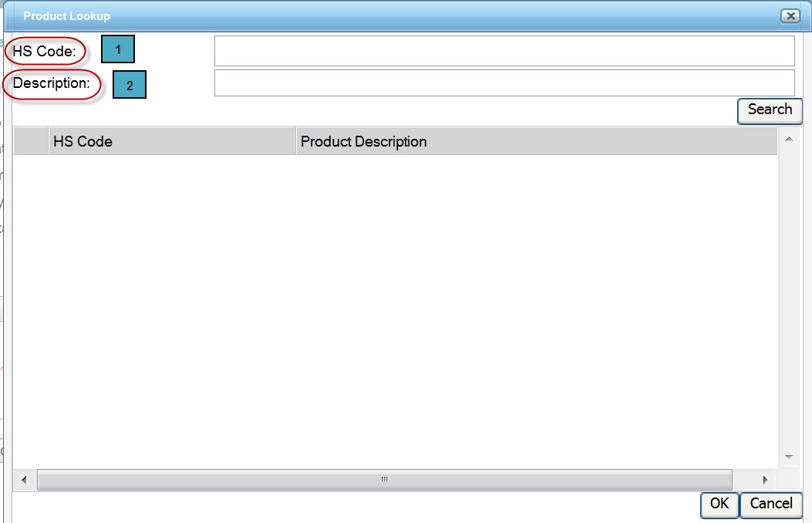Click the horizontal scrollbar left arrow
Viewport: 812px width, 523px height.
pos(24,480)
